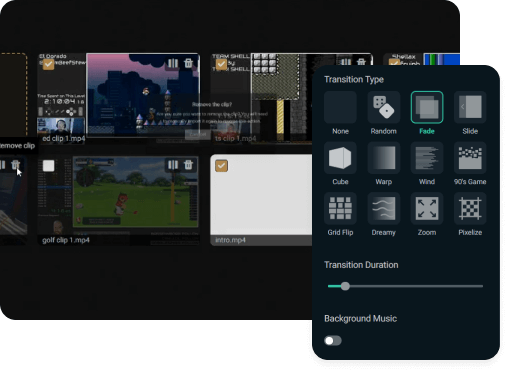508x372 pixels.
Task: Select the intro.mp4 clip card
Action: point(261,200)
